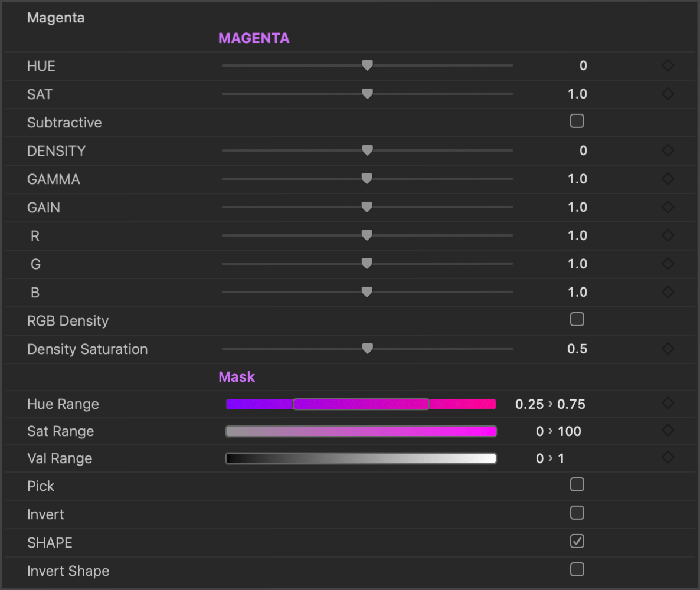Enable the Subtractive checkbox
This screenshot has height=590, width=700.
click(577, 122)
